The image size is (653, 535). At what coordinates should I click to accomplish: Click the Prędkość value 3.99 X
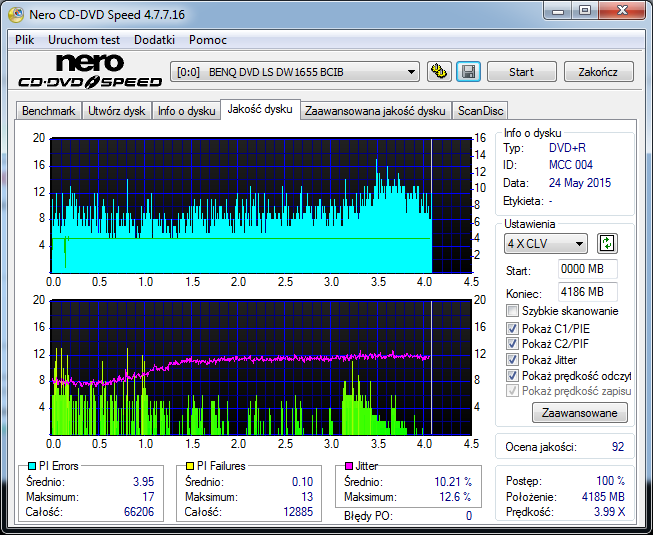coord(610,512)
